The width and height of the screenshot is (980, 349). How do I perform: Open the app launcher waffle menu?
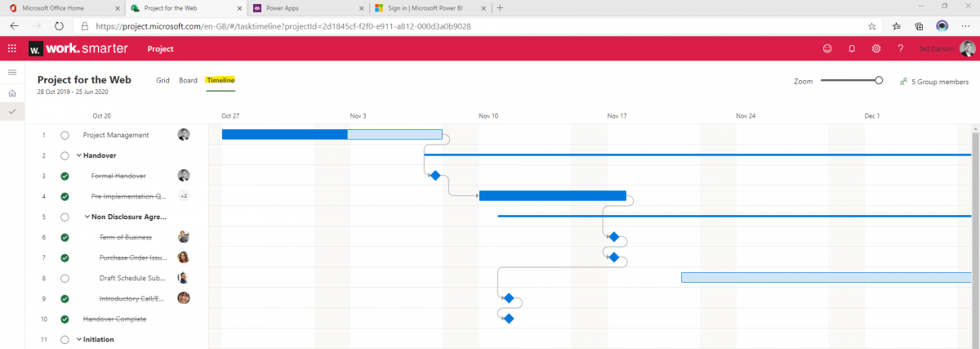pos(11,49)
